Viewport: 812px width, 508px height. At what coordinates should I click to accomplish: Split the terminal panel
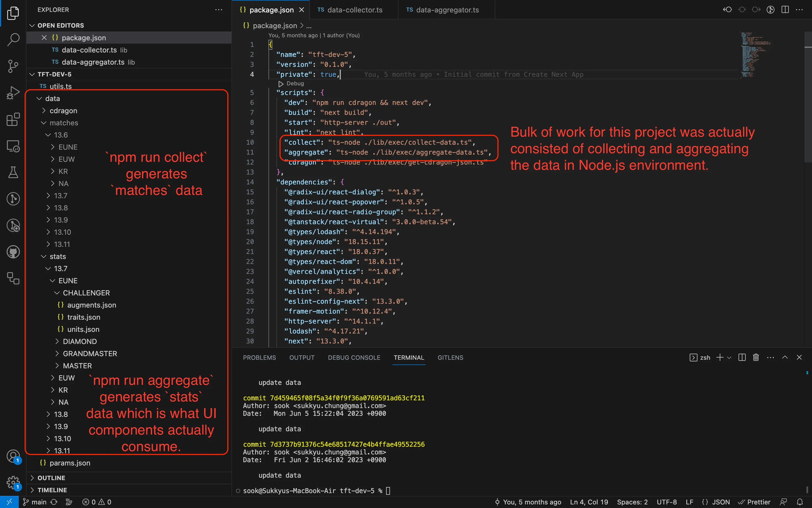click(x=742, y=358)
